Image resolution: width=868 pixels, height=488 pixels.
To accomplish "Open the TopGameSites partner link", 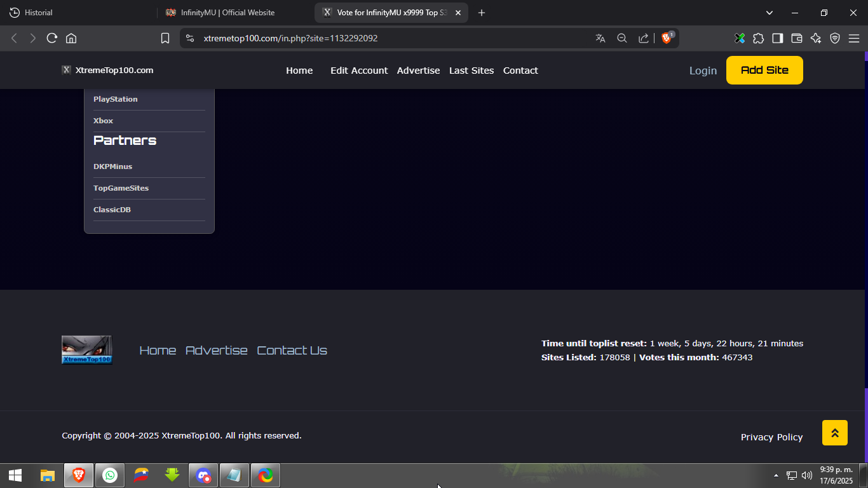I will (121, 188).
